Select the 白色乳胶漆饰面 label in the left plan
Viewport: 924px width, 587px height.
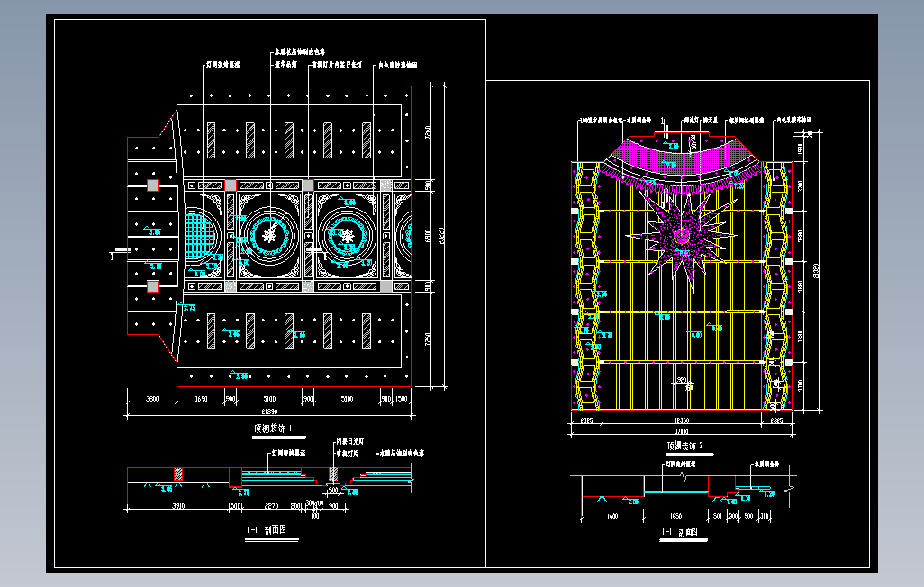click(398, 65)
